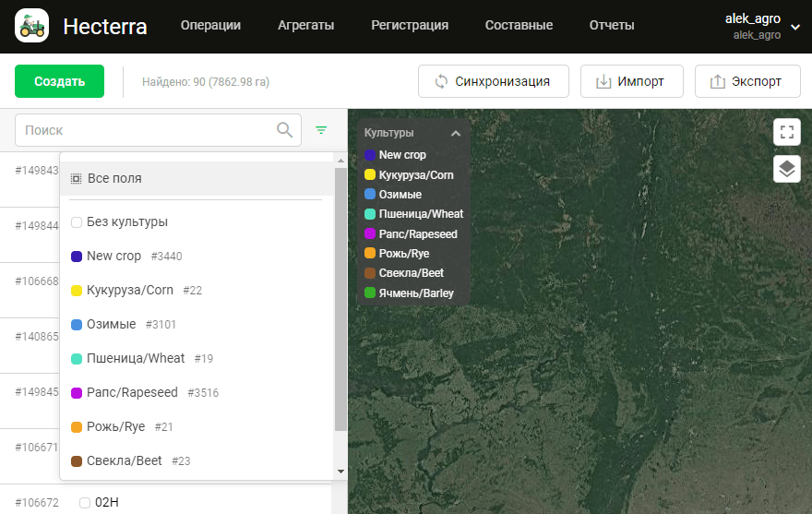Viewport: 812px width, 514px height.
Task: Click the Экспорт upload button
Action: (746, 81)
